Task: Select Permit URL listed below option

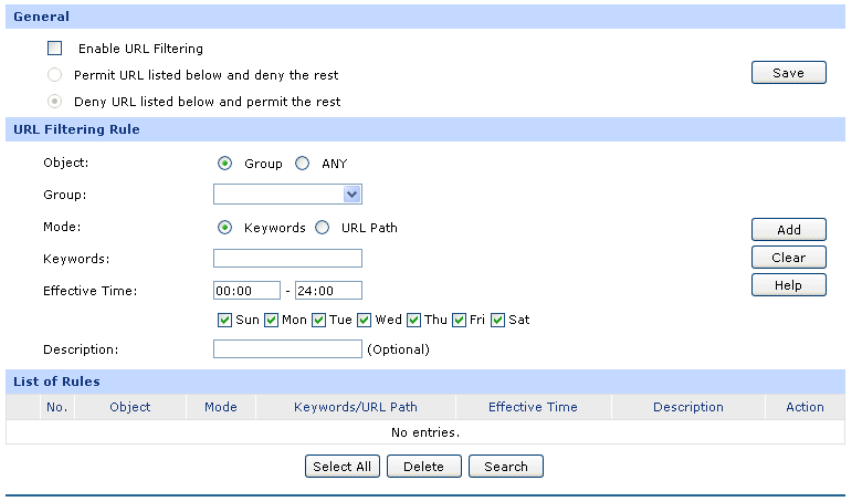Action: point(55,75)
